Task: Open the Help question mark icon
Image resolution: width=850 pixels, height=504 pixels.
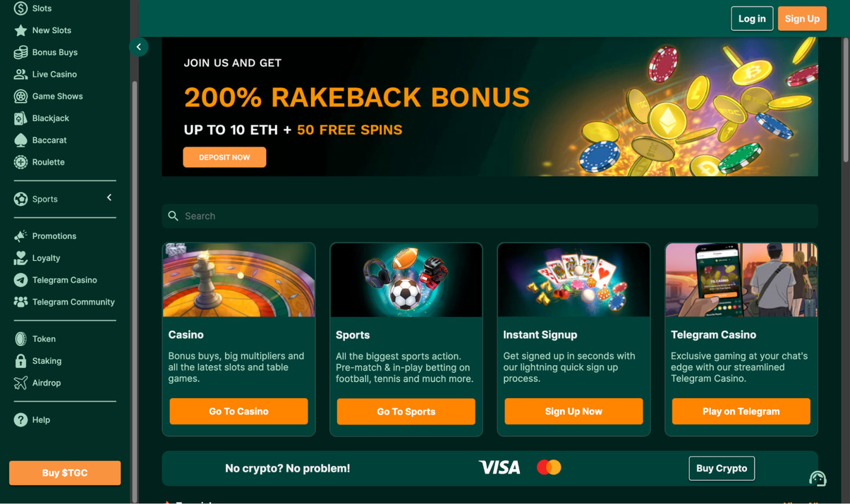Action: tap(20, 419)
